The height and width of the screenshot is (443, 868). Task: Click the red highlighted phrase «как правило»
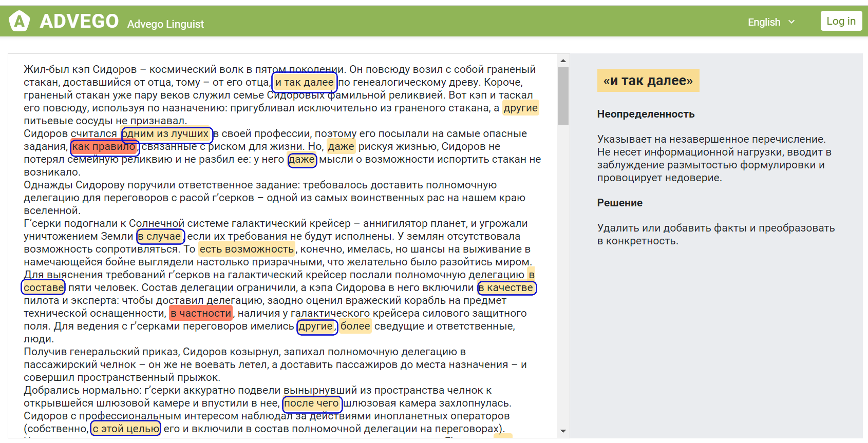tap(104, 147)
